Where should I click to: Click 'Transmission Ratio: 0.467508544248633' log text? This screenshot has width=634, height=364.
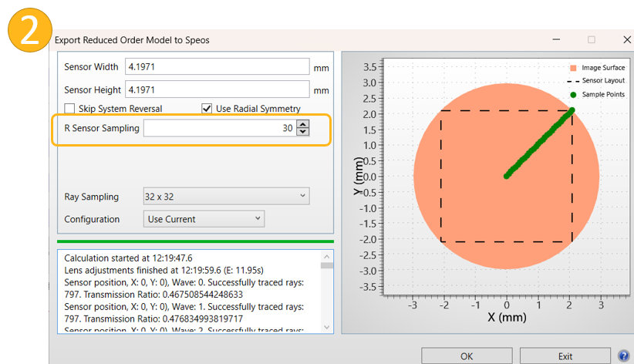(x=164, y=295)
